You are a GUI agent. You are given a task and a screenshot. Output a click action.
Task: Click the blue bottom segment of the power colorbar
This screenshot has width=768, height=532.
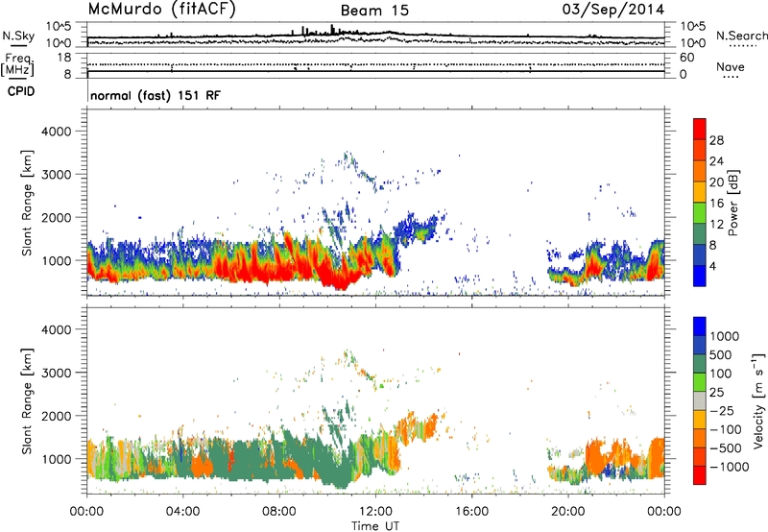pyautogui.click(x=700, y=276)
